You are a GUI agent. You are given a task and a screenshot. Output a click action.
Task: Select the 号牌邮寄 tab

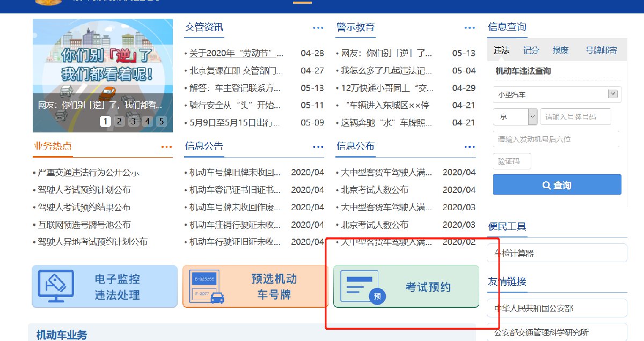click(x=601, y=50)
